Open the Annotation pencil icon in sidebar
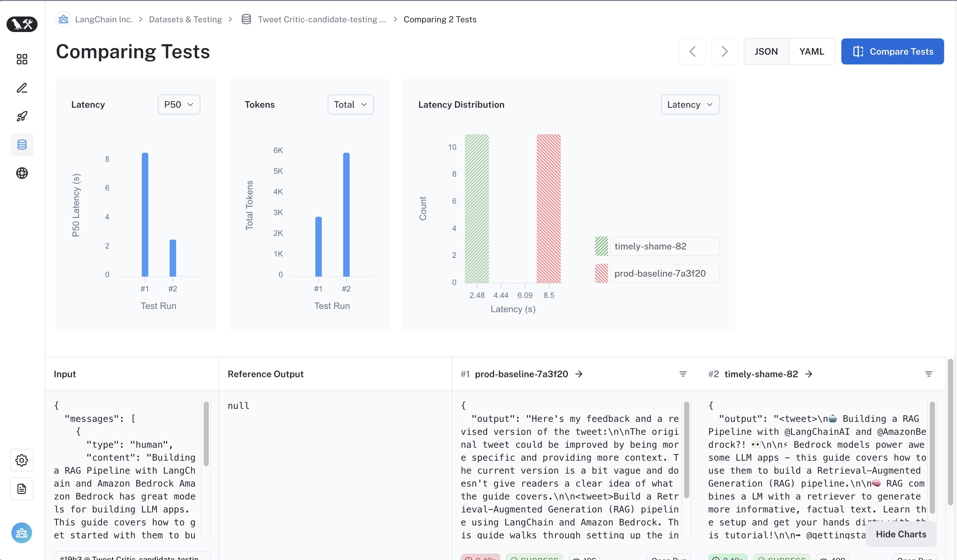Image resolution: width=957 pixels, height=560 pixels. [22, 88]
